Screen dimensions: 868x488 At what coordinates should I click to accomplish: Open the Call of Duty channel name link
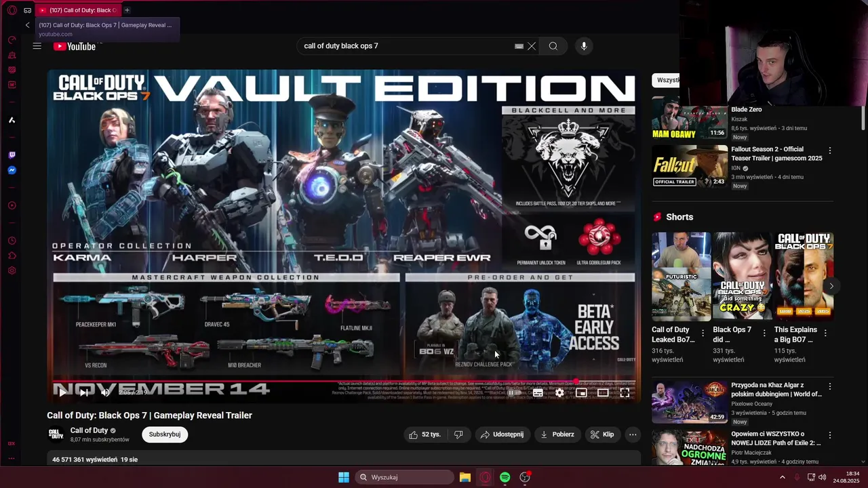point(89,430)
